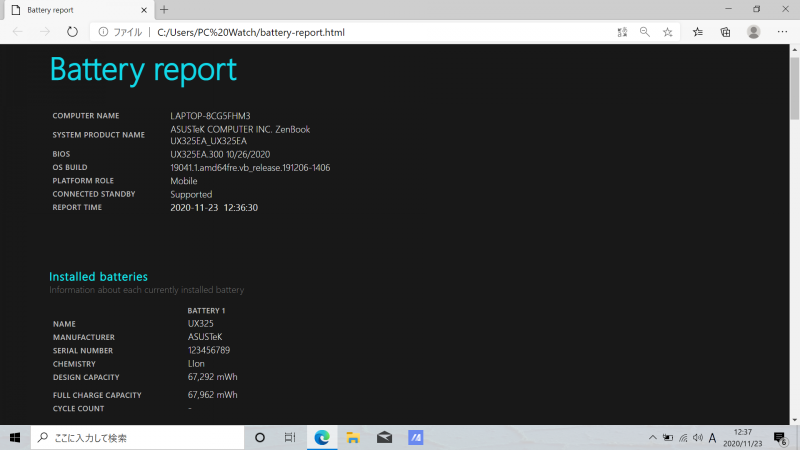Close the Battery report tab
800x450 pixels.
(144, 10)
